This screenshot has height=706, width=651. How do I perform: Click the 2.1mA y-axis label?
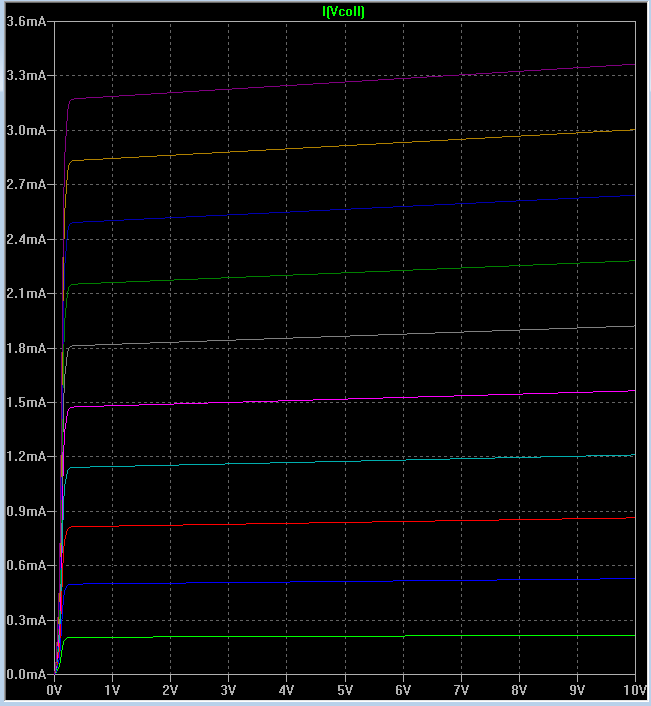[26, 293]
